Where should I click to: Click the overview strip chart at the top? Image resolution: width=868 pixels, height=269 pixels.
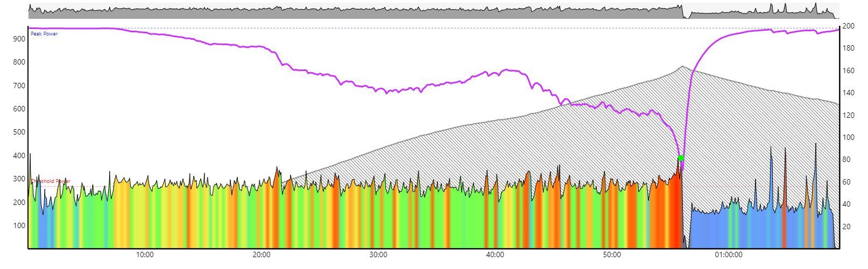[377, 12]
